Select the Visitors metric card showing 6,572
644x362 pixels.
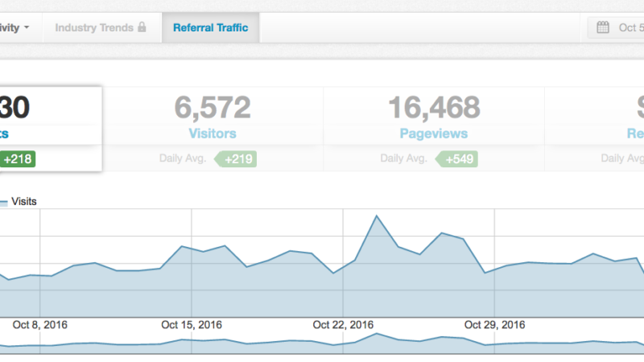213,117
